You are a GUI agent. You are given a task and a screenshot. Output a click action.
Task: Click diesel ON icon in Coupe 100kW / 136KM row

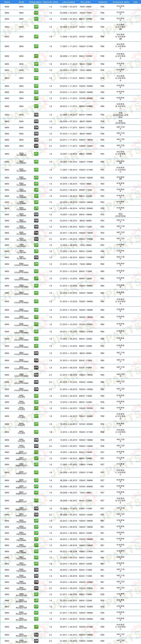tap(36, 440)
